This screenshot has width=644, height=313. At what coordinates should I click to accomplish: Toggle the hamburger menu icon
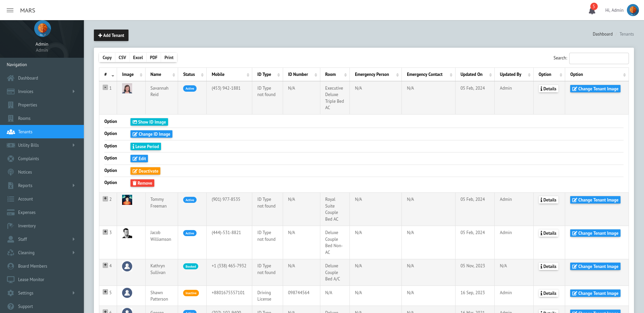(10, 10)
